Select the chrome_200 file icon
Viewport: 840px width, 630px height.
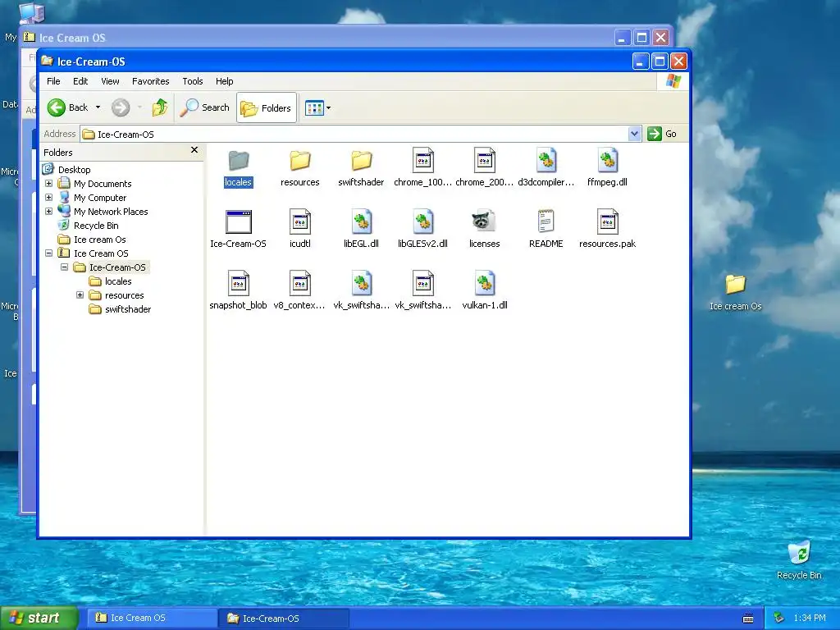click(485, 160)
